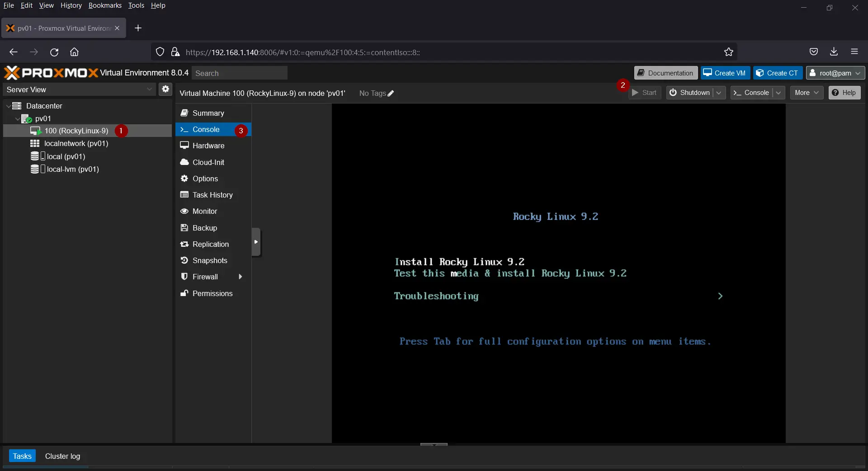
Task: Switch to the Tasks tab
Action: 22,456
